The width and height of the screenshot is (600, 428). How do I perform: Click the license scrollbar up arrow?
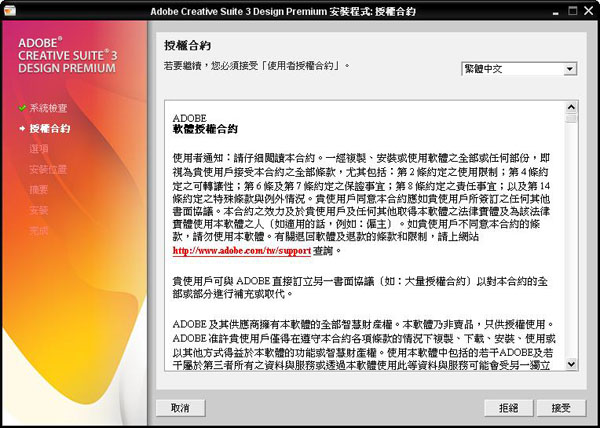571,107
